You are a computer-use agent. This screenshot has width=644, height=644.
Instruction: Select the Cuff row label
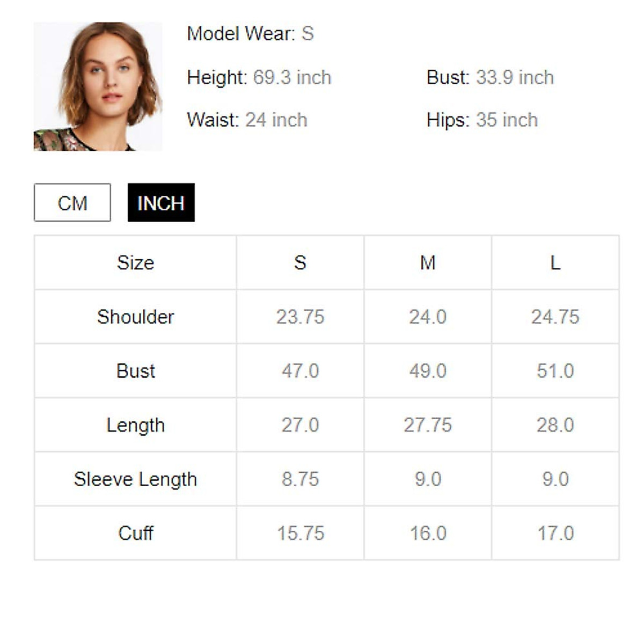point(135,533)
